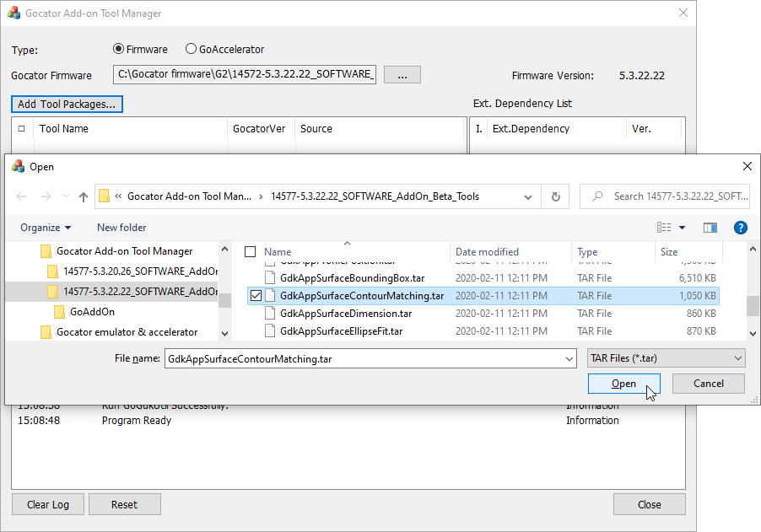Click the Gocator Add-on Tool Man... breadcrumb

click(189, 196)
